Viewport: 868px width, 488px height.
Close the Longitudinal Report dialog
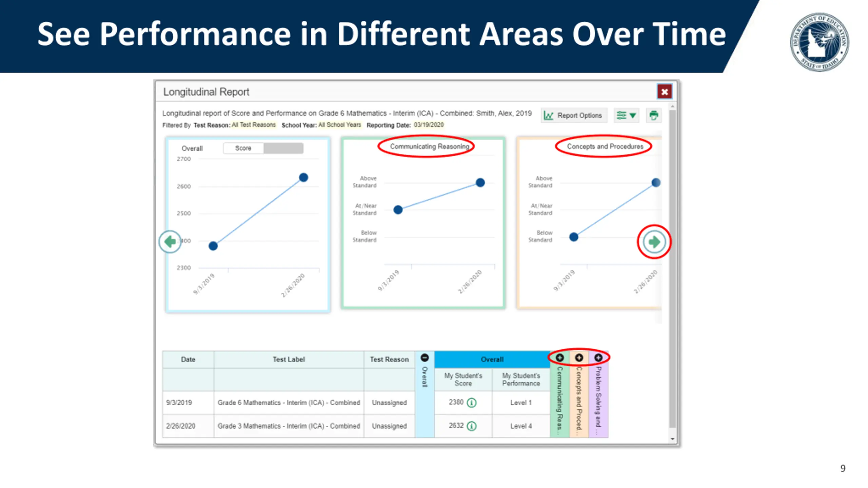(x=664, y=92)
